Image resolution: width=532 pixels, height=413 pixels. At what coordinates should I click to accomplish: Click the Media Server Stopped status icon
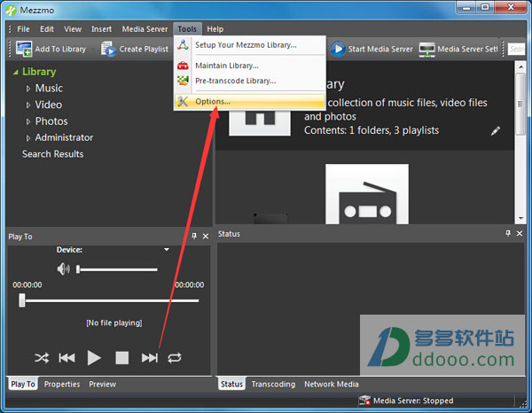[x=364, y=401]
